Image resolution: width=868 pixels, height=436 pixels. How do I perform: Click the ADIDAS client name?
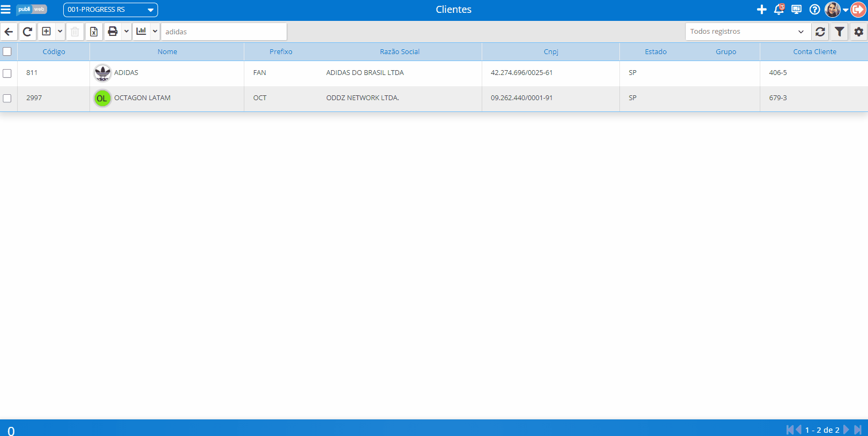tap(126, 73)
